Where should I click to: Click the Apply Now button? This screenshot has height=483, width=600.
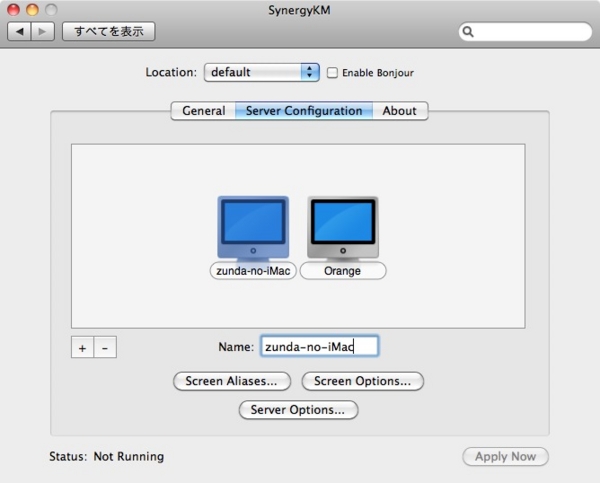pos(505,457)
